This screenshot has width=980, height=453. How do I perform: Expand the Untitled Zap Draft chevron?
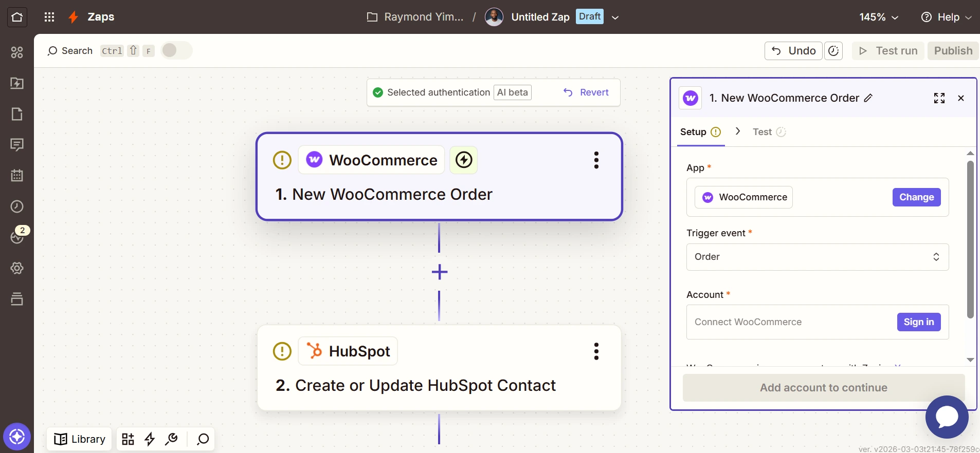(x=615, y=17)
